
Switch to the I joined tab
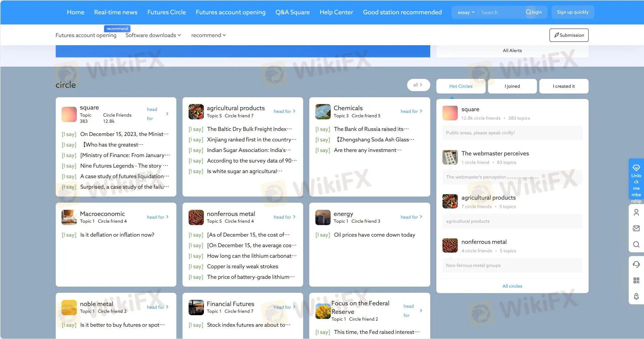(x=512, y=86)
